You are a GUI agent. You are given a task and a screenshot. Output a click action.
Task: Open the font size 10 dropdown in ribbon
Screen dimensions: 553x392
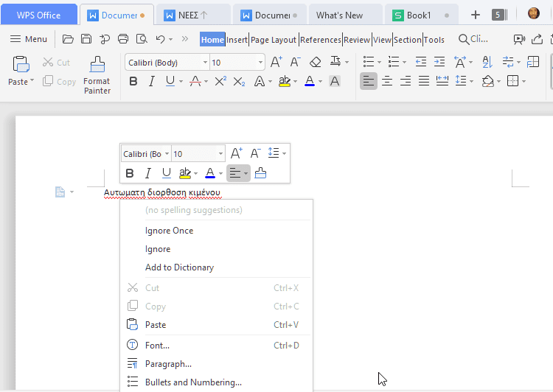(x=260, y=63)
